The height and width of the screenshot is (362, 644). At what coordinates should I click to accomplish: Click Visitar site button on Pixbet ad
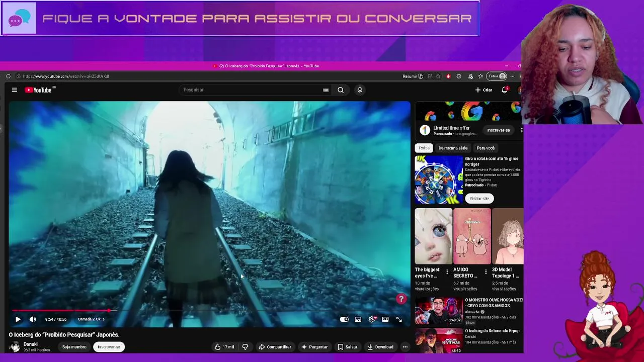pos(479,199)
